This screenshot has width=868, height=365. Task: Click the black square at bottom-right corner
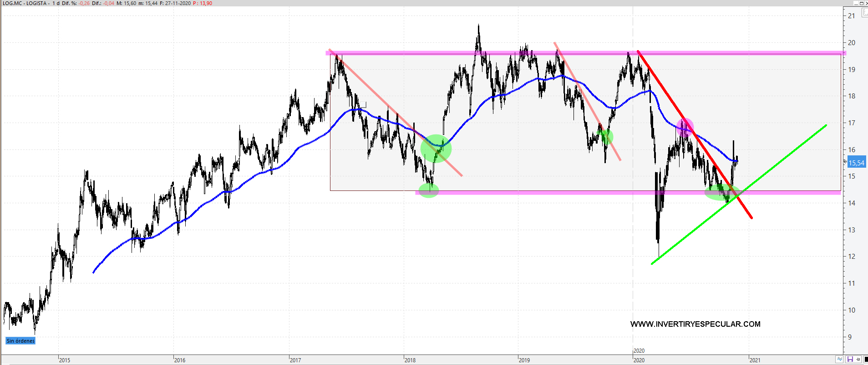(866, 360)
